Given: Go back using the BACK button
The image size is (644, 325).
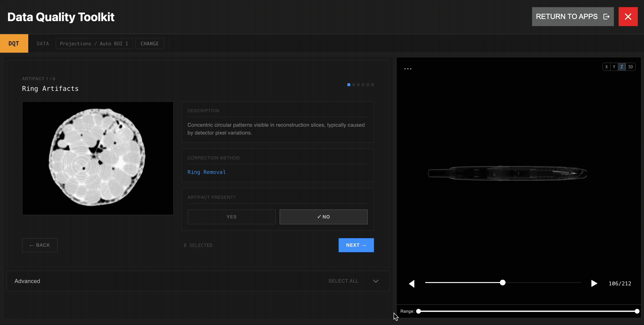Looking at the screenshot, I should 40,245.
